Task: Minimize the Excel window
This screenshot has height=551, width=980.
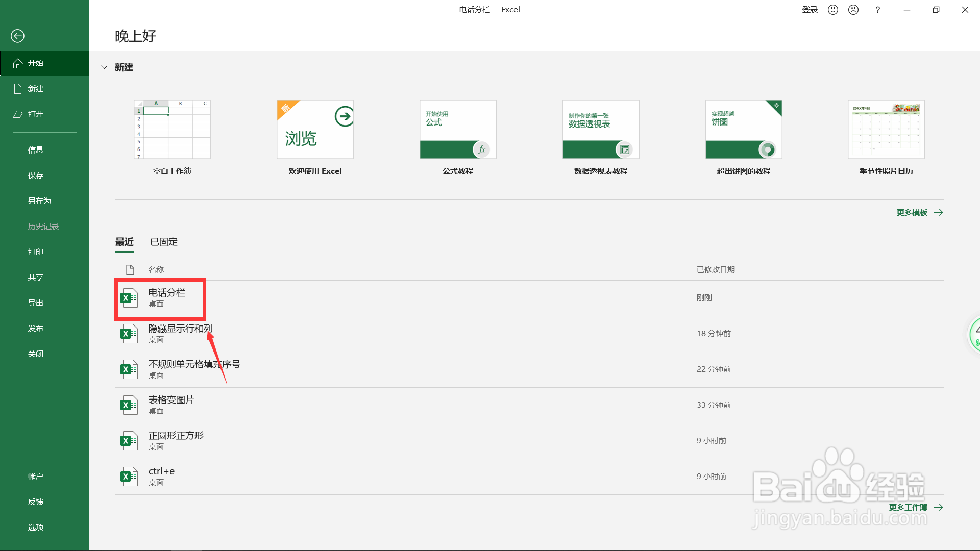Action: pos(907,10)
